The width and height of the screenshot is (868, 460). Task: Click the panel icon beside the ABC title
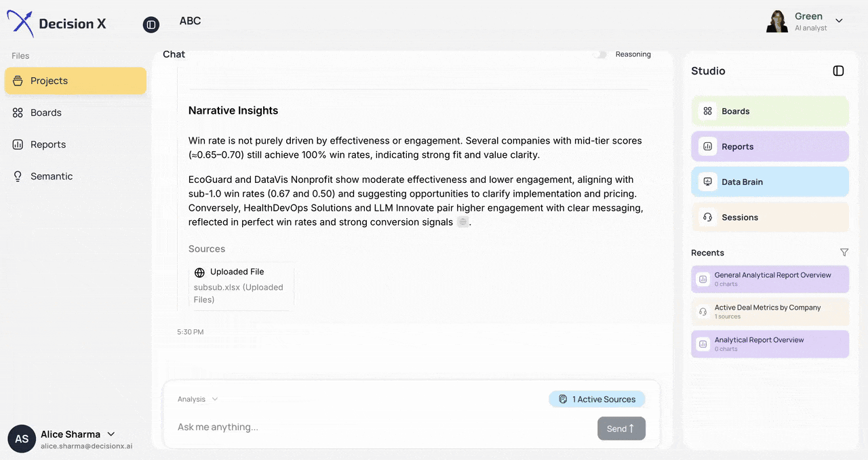click(x=151, y=24)
